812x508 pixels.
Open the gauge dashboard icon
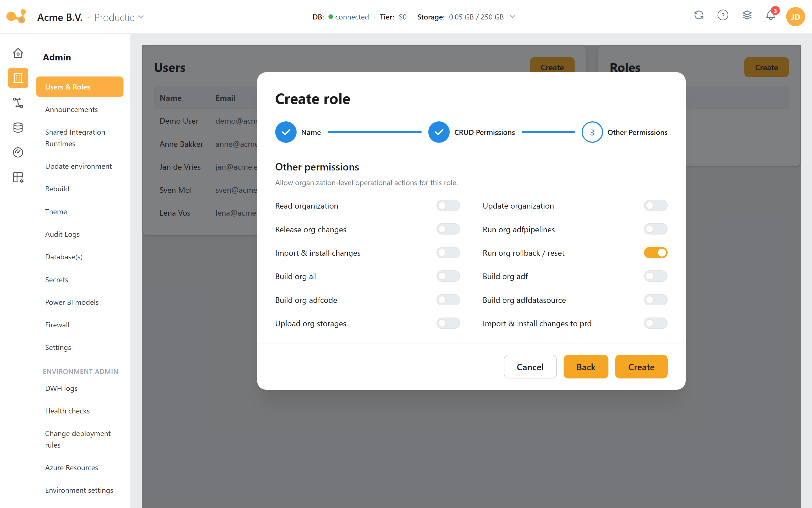pyautogui.click(x=18, y=152)
